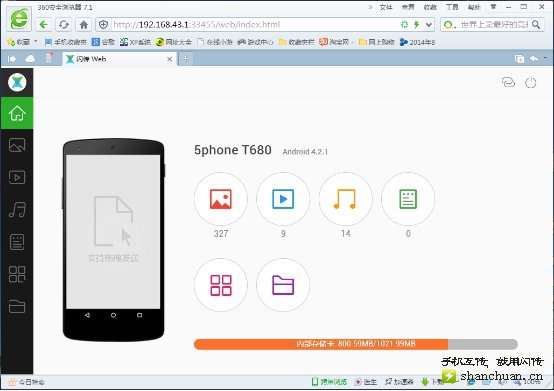Open the apps grid circle
The image size is (554, 391).
click(x=221, y=285)
